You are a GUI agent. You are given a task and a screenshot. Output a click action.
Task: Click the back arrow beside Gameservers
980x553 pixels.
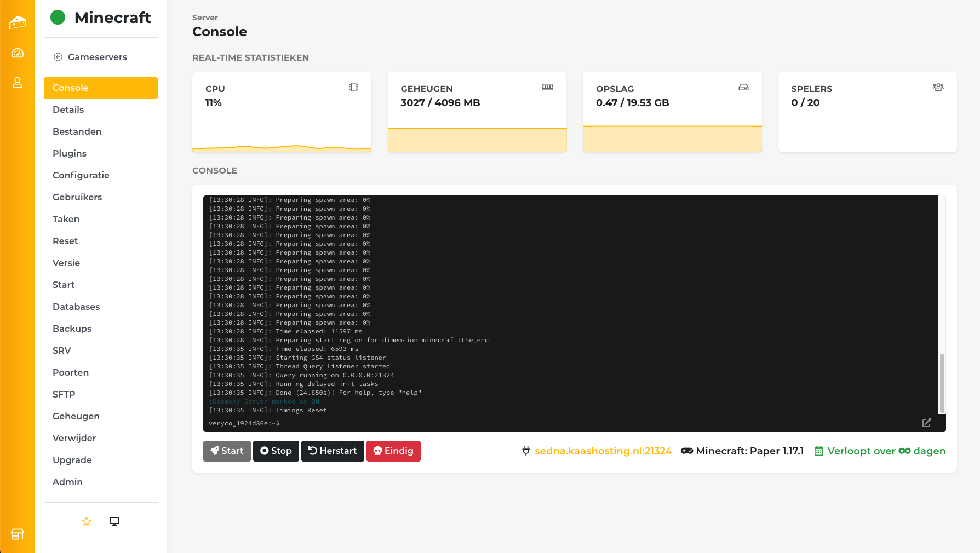tap(58, 57)
